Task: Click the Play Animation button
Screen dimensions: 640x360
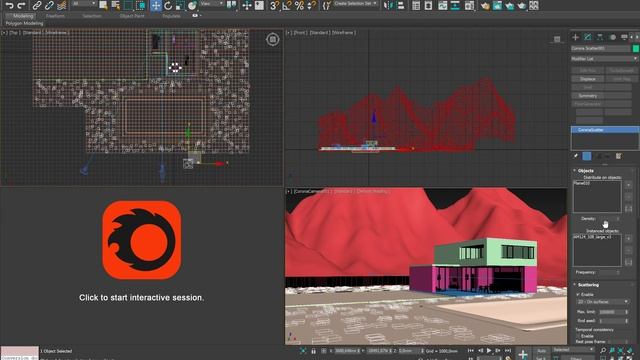Action: 489,351
